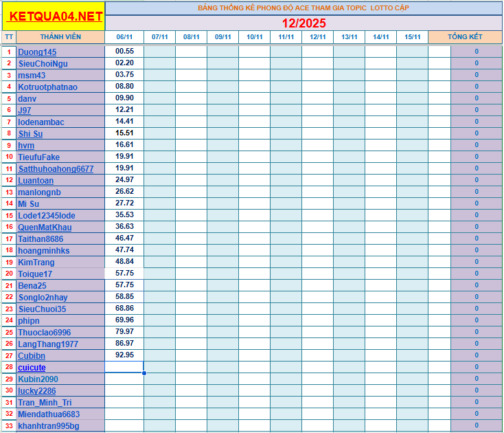Select cell with value 68.86
The width and height of the screenshot is (504, 433).
[x=124, y=308]
